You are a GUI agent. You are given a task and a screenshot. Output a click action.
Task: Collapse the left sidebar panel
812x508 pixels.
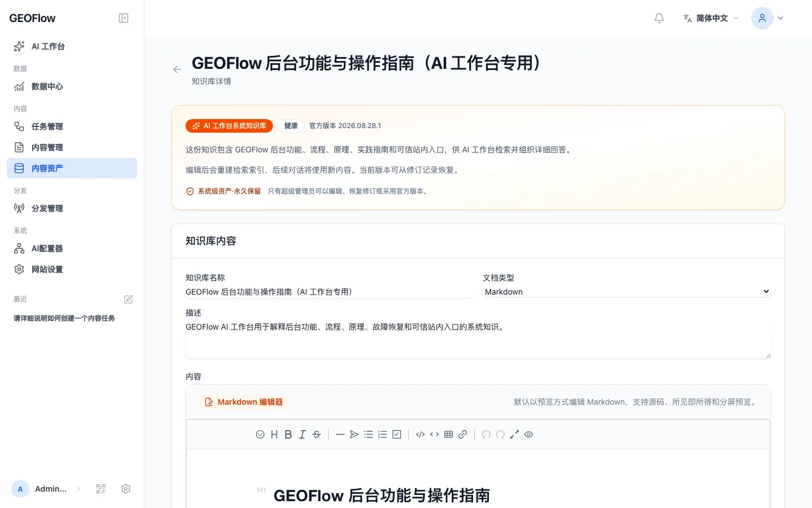(x=123, y=18)
